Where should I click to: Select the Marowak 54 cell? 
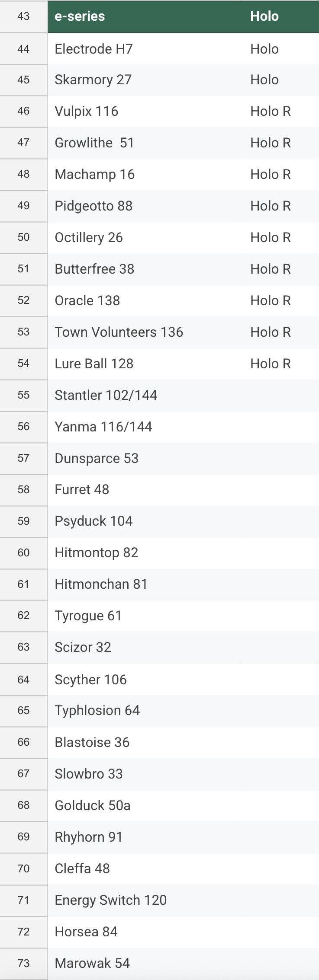click(146, 964)
